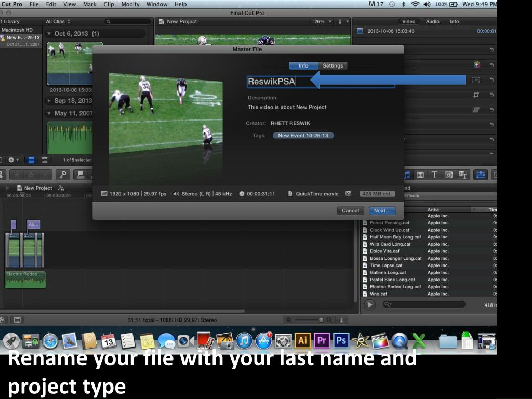
Task: Collapse the Oct 6, 2013 event group
Action: 49,34
